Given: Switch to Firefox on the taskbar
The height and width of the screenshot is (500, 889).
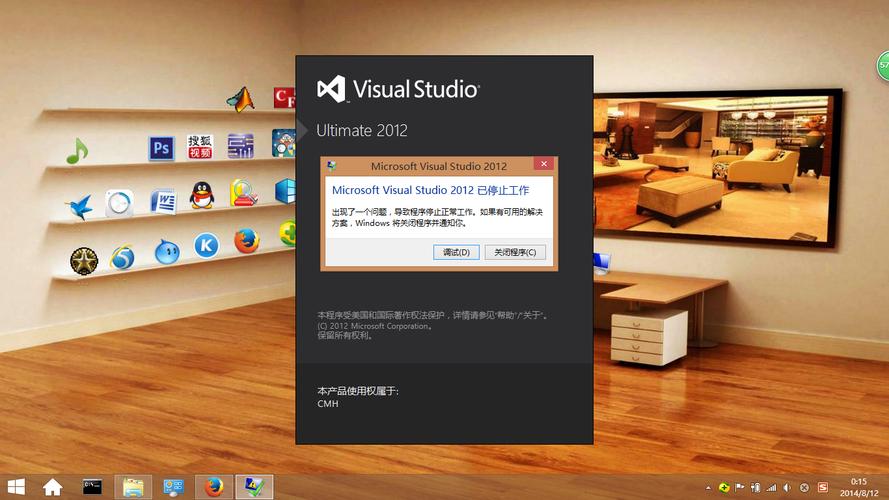Looking at the screenshot, I should 214,487.
